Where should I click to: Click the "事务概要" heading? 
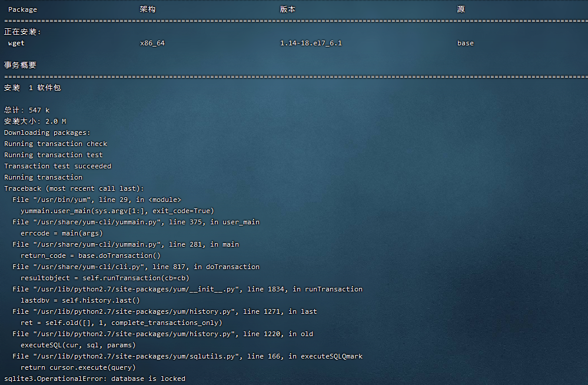[x=20, y=65]
